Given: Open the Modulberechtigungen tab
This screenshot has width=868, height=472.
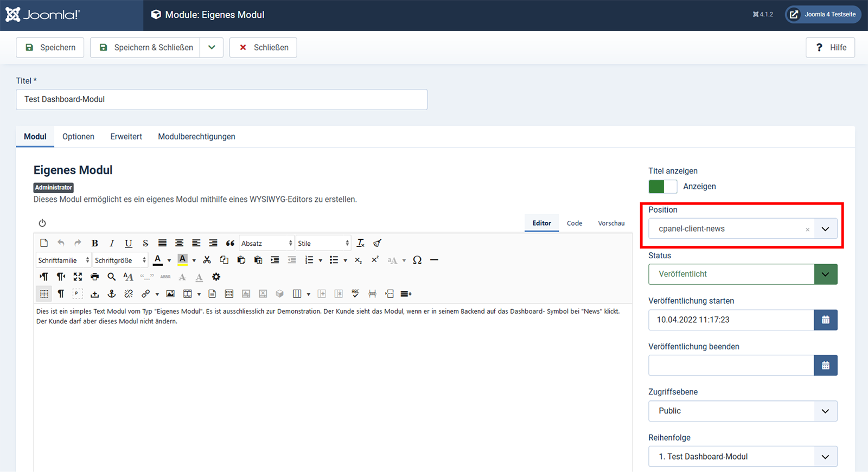Looking at the screenshot, I should [x=196, y=137].
